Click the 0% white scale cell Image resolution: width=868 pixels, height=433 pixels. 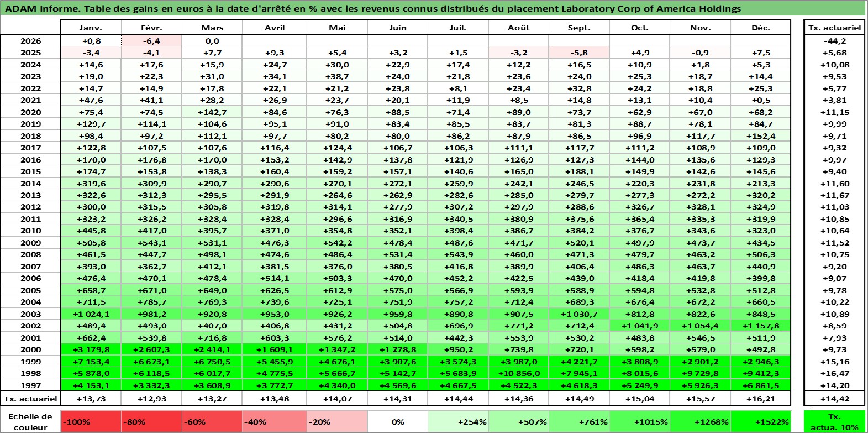point(397,421)
